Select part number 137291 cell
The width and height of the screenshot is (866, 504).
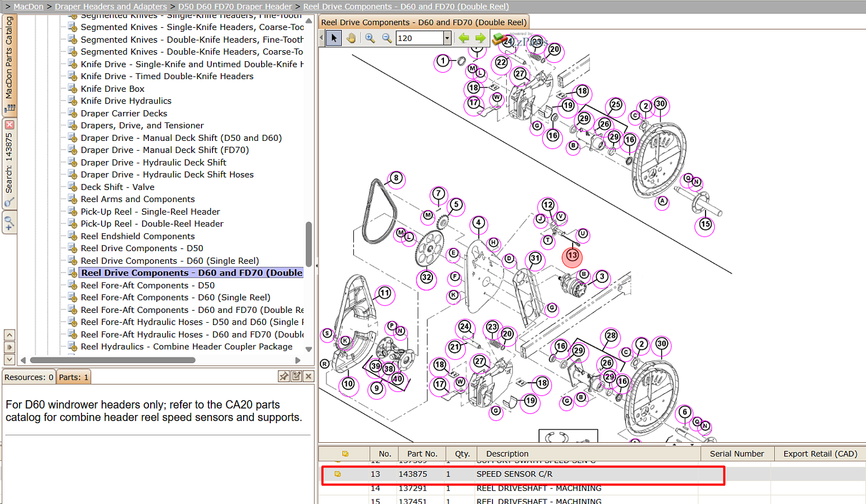pos(413,488)
